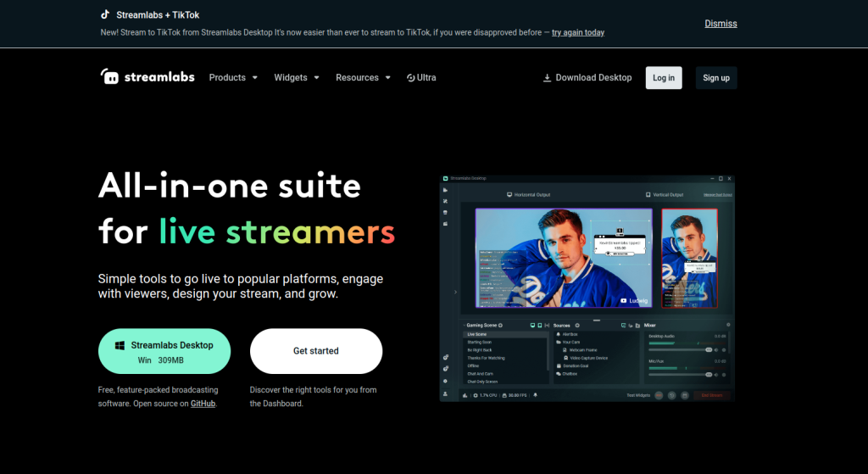The image size is (868, 474).
Task: Open Ultra via its circular icon
Action: coord(411,77)
